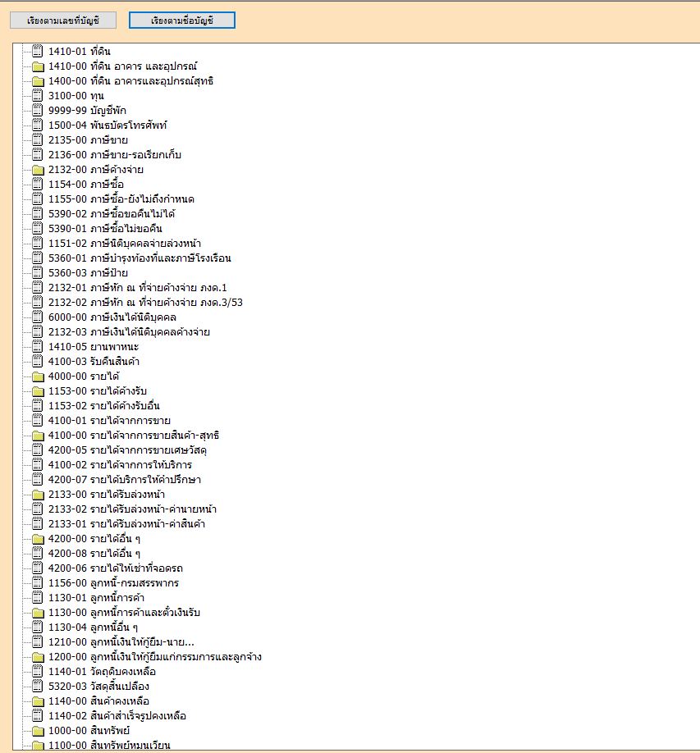The height and width of the screenshot is (753, 700).
Task: Select account 5320-03 วัสดุสิ้นเปลือง
Action: 98,686
